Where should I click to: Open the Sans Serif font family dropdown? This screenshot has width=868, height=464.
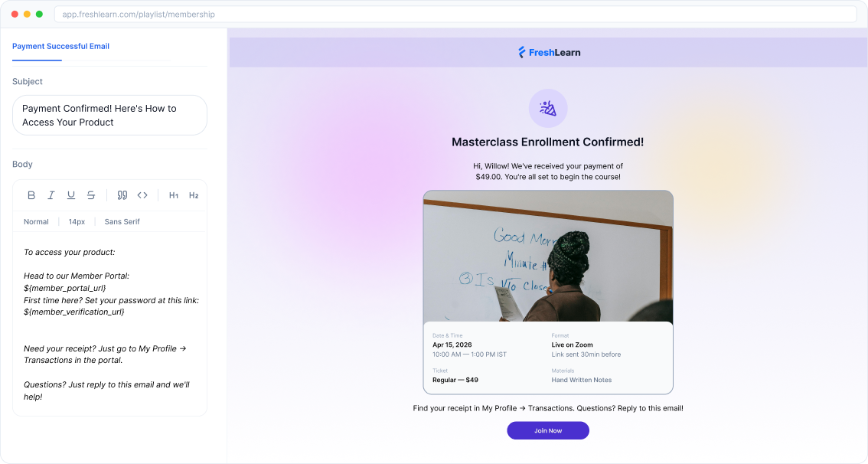[x=122, y=221]
